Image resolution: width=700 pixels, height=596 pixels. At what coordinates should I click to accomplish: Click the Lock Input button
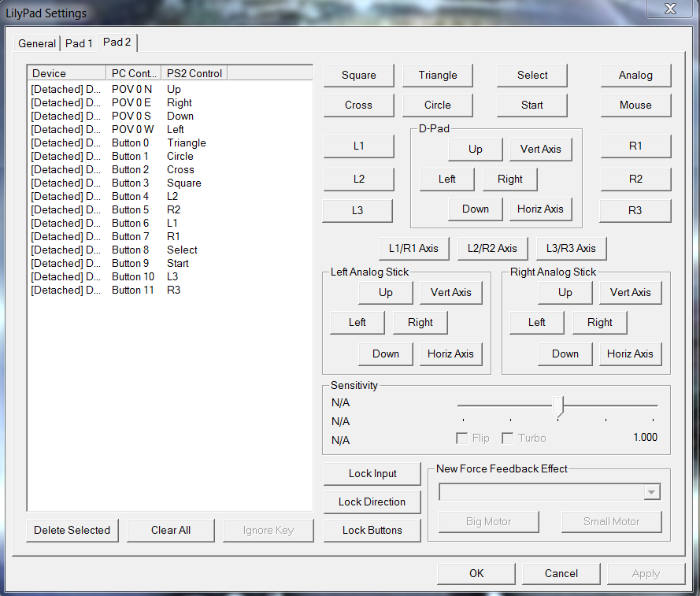pyautogui.click(x=372, y=474)
